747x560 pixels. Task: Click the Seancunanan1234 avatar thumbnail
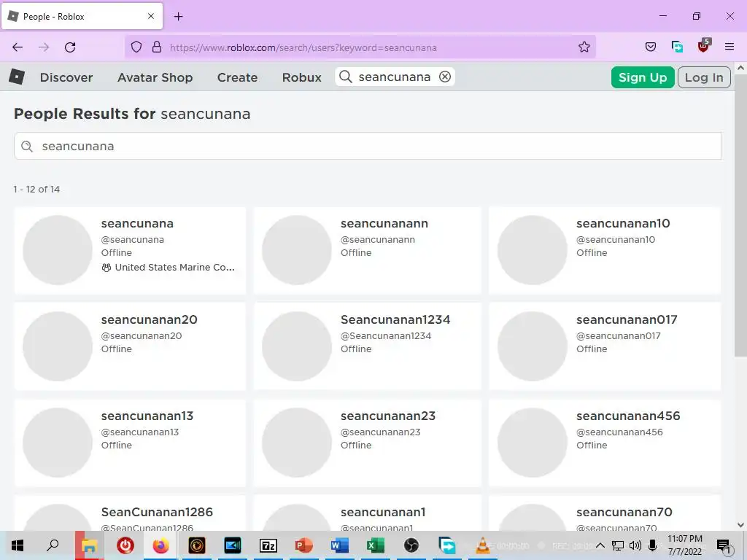click(x=297, y=346)
